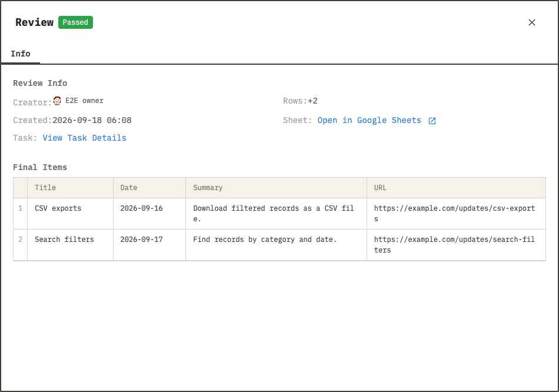Select the URL column header
Image resolution: width=559 pixels, height=392 pixels.
[456, 188]
